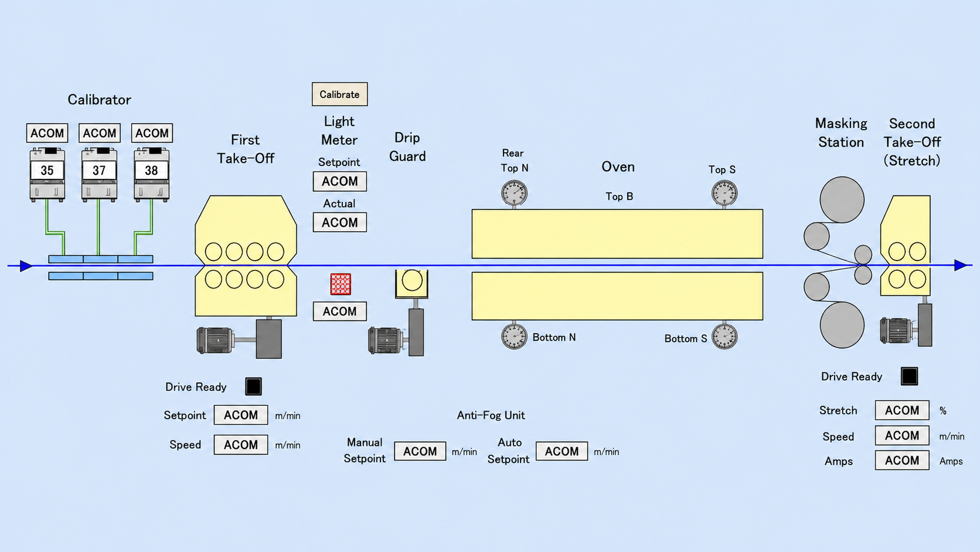Click the Second Take-Off Speed field
This screenshot has height=552, width=980.
pyautogui.click(x=902, y=435)
